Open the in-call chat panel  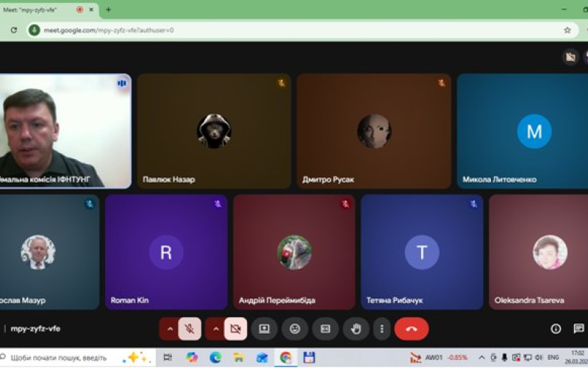[x=578, y=329]
